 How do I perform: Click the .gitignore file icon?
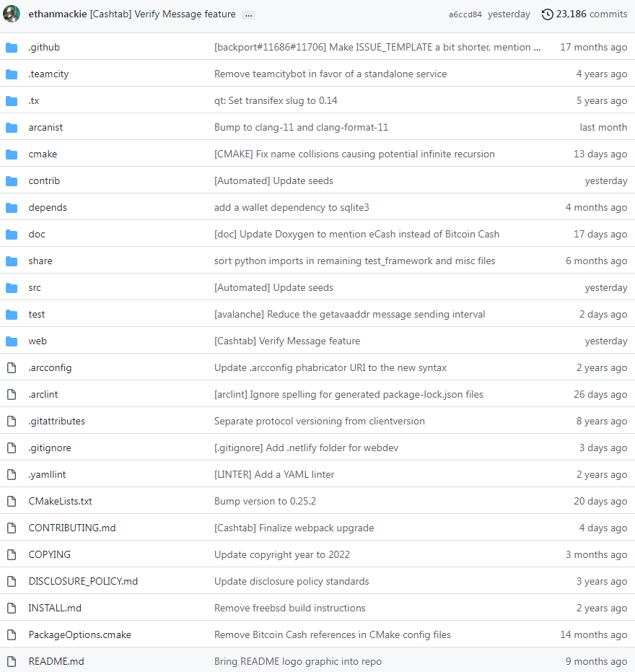point(12,448)
